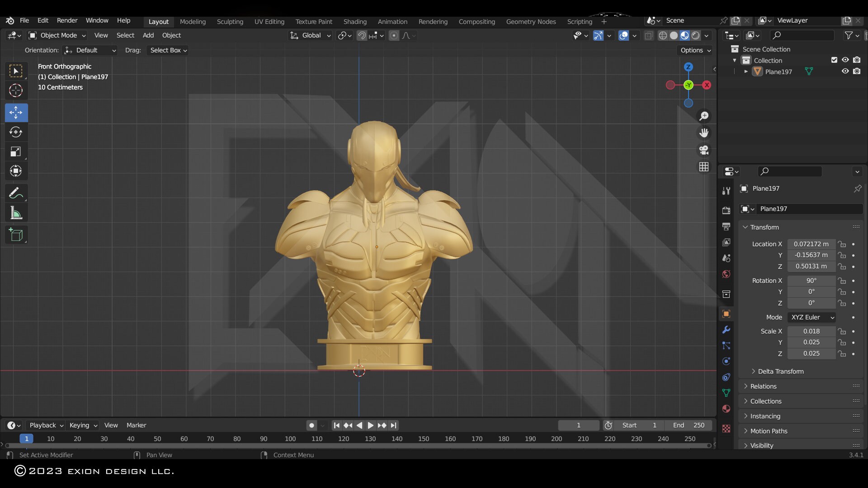Screen dimensions: 868x488
Task: Toggle Plane197 visibility in the outliner
Action: click(845, 71)
